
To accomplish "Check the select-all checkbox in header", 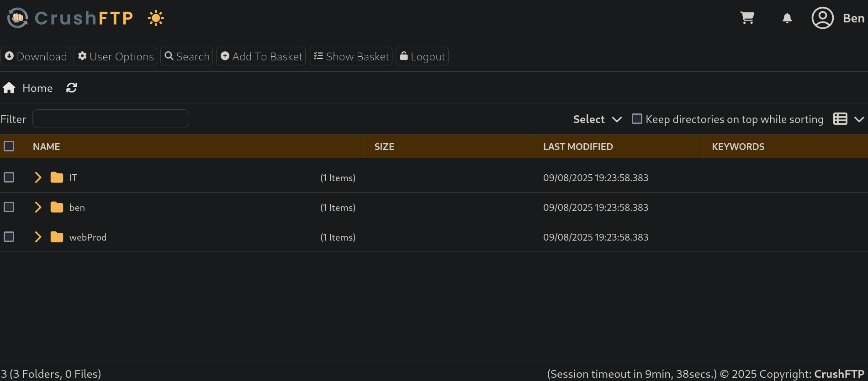I will click(x=9, y=146).
